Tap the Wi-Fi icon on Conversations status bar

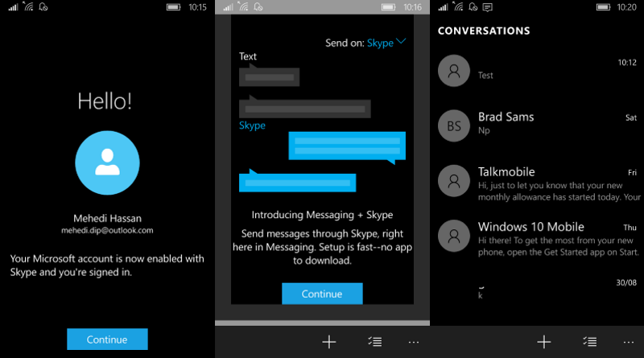(x=458, y=6)
